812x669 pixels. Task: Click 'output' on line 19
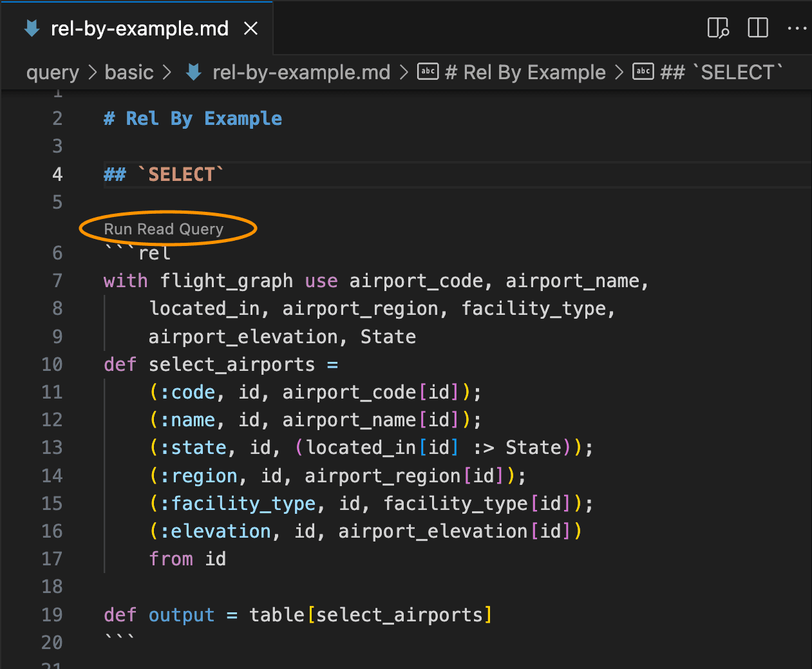pyautogui.click(x=182, y=615)
